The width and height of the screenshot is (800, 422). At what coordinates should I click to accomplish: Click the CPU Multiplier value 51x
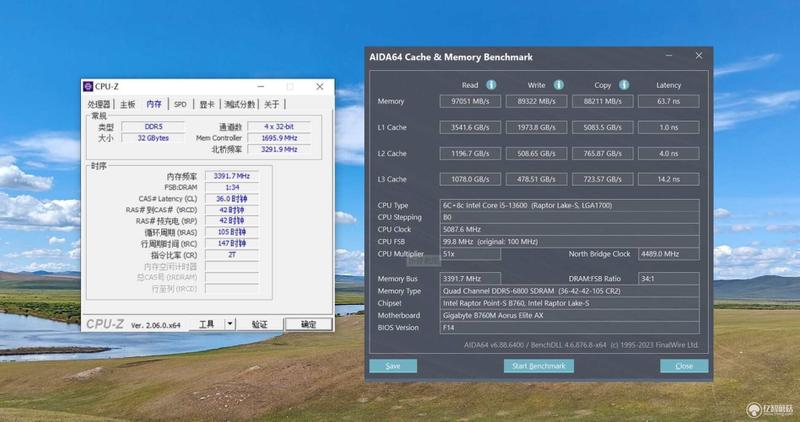tap(470, 254)
